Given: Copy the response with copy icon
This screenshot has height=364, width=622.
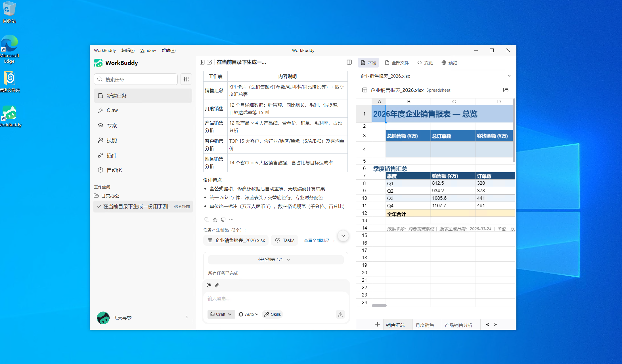Looking at the screenshot, I should point(207,220).
